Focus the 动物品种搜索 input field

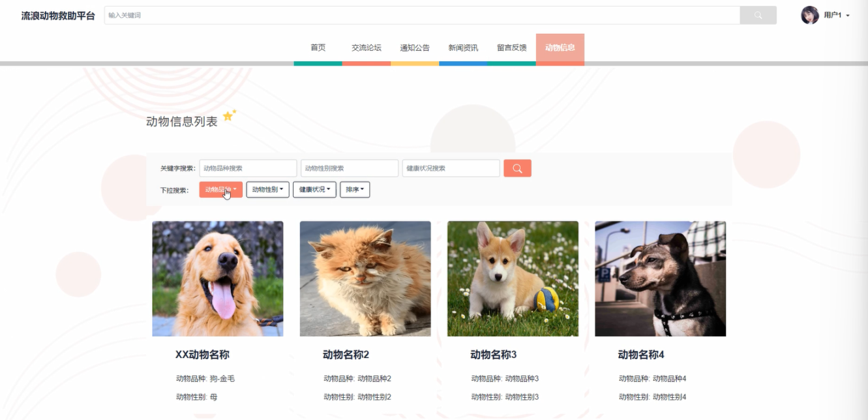tap(248, 168)
